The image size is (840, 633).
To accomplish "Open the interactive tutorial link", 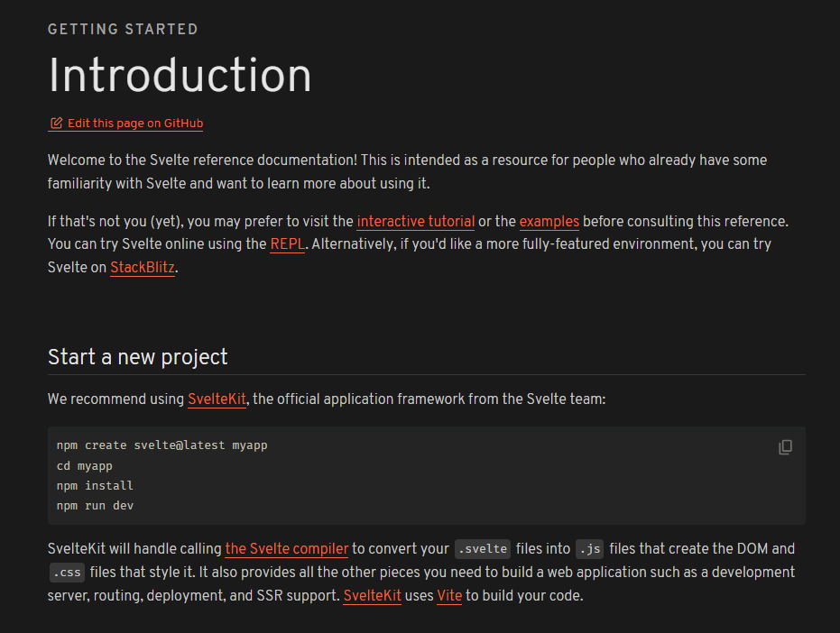I will (x=416, y=221).
